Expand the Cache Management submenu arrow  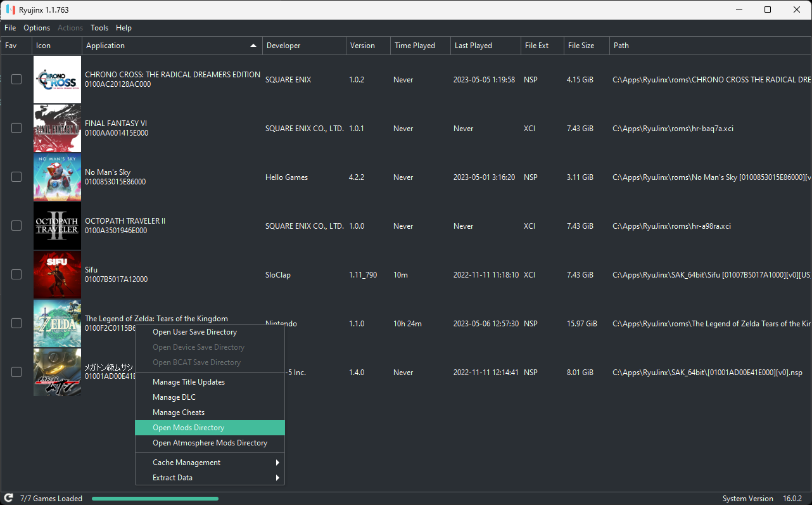coord(277,463)
